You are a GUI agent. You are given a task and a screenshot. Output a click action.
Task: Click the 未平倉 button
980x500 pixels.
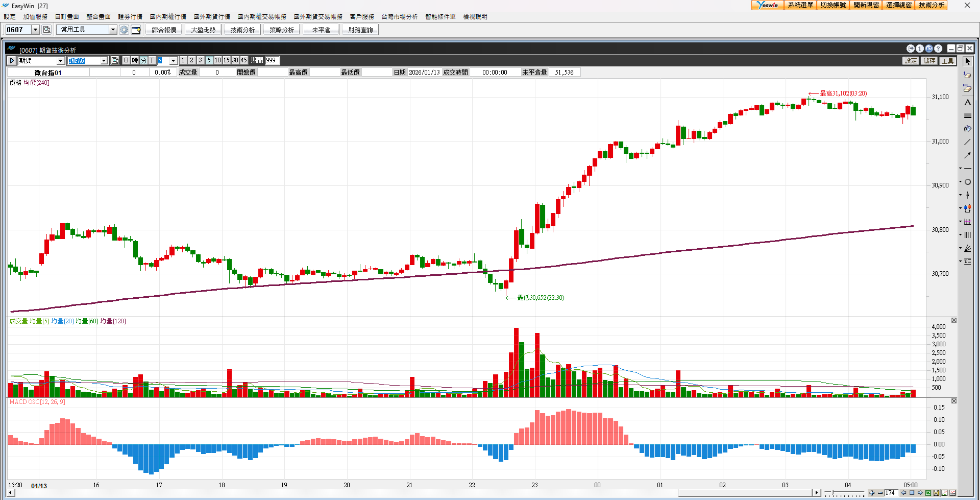pyautogui.click(x=321, y=30)
